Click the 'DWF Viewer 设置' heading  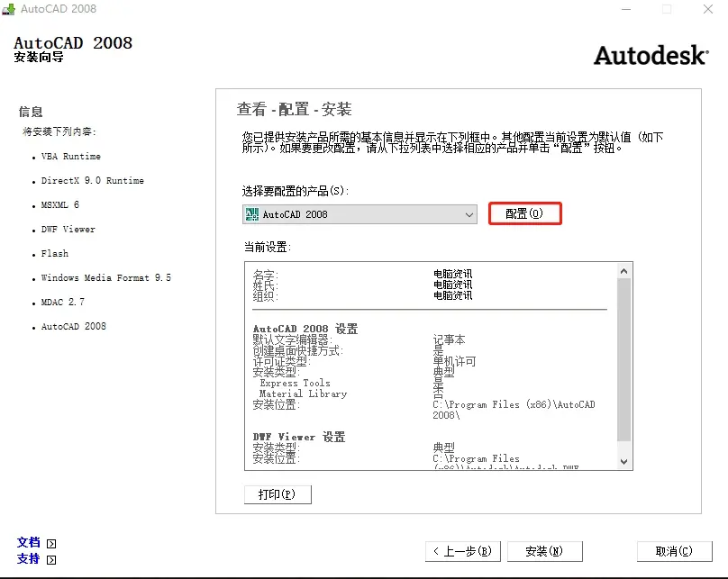299,437
